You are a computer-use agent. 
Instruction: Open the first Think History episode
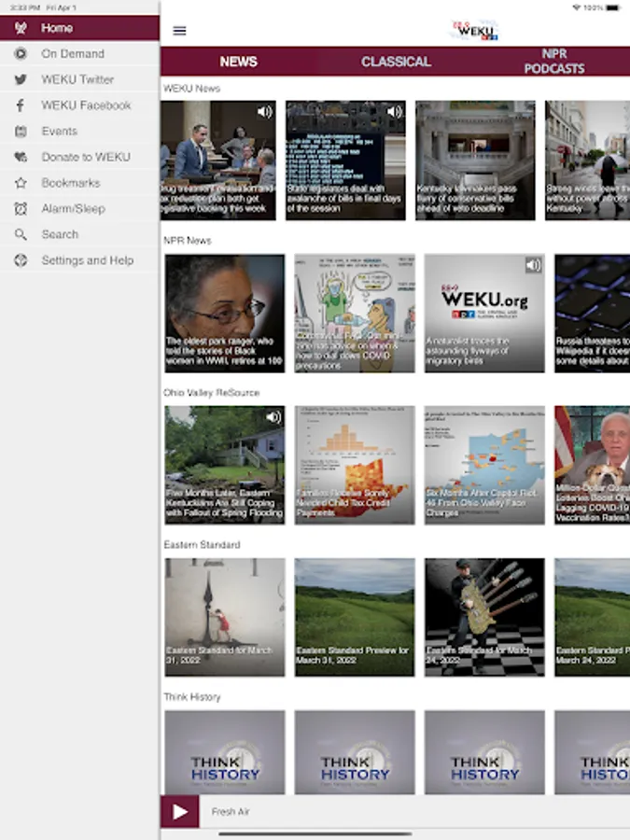224,752
